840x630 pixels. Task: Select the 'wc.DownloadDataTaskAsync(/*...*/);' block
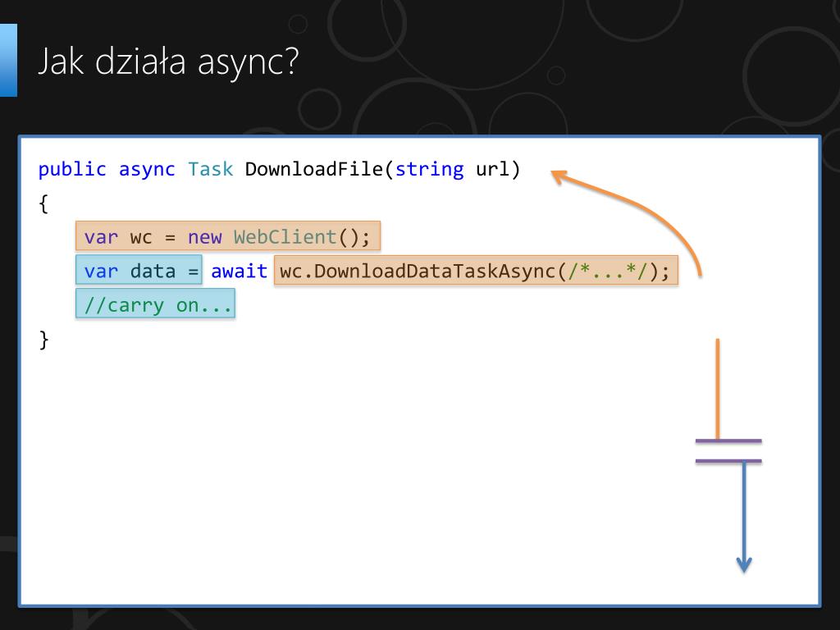pyautogui.click(x=476, y=271)
